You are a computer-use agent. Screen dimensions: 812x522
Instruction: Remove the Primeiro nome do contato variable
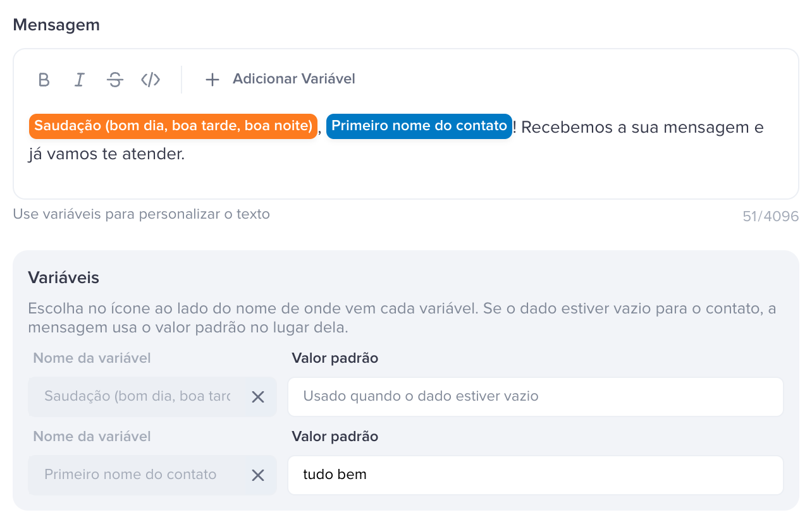[x=258, y=475]
